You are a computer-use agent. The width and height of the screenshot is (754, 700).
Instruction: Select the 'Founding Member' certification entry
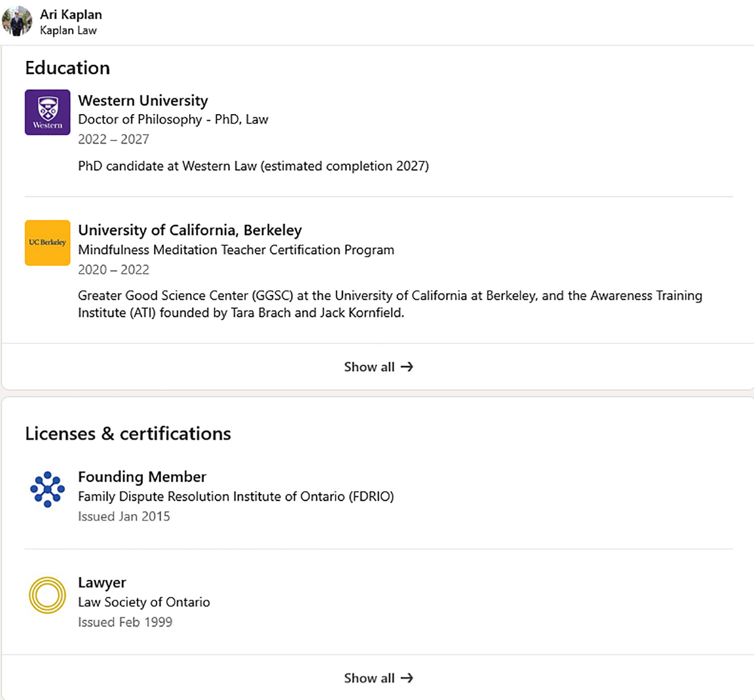(142, 476)
